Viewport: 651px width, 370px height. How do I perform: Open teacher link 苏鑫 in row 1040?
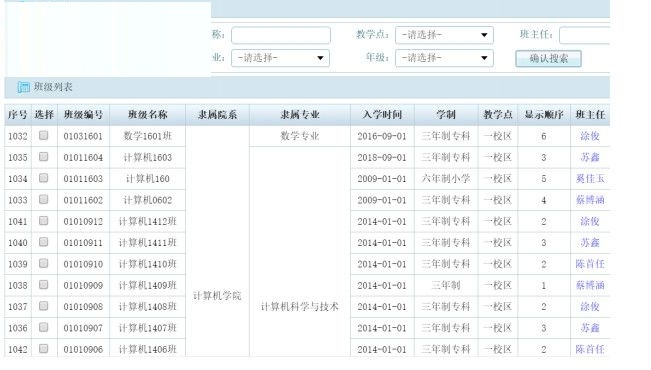point(590,243)
